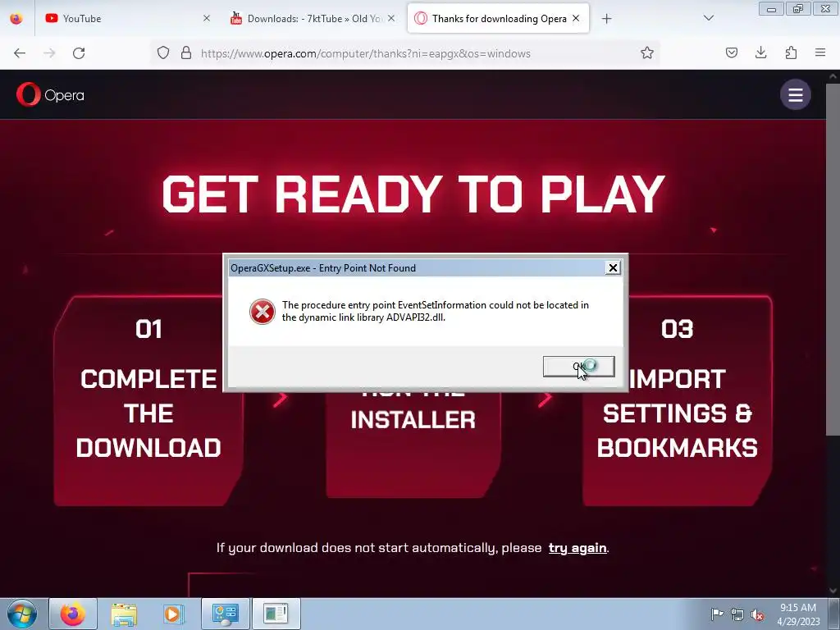Screen dimensions: 840x630
Task: Close the 7ktTube Downloads tab
Action: tap(391, 18)
